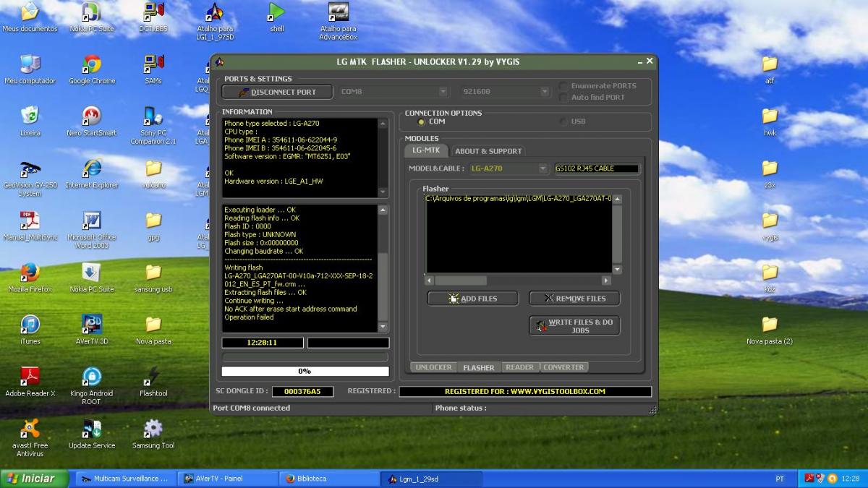868x488 pixels.
Task: Click the Flasher list left scroll arrow
Action: pyautogui.click(x=429, y=281)
